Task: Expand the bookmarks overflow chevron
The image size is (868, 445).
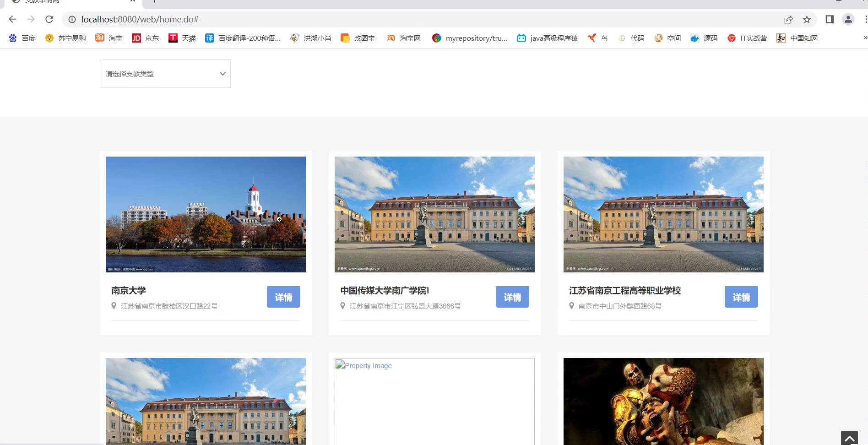Action: tap(865, 38)
